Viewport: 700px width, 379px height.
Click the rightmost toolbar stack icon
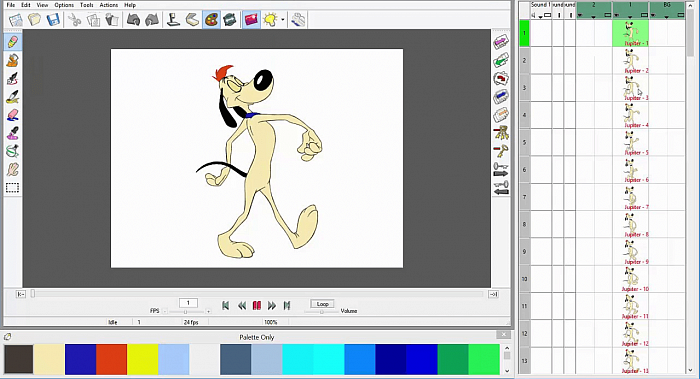point(299,20)
